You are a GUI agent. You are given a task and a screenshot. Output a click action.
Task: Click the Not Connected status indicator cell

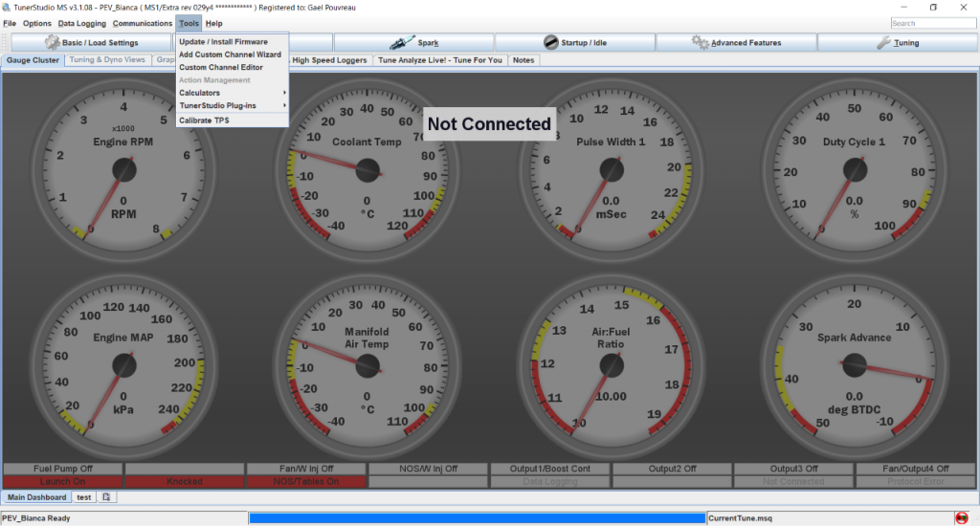pos(793,482)
